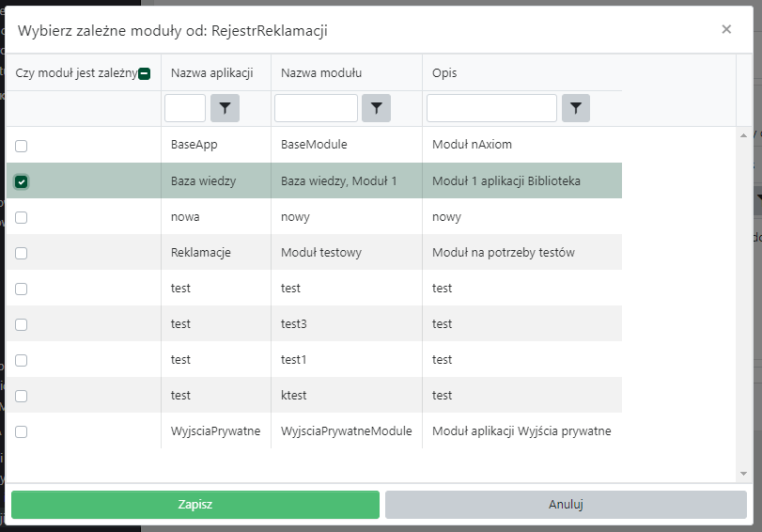Select 'Moduł aplikacji Wyjścia prywatne' cell
762x532 pixels.
click(522, 430)
